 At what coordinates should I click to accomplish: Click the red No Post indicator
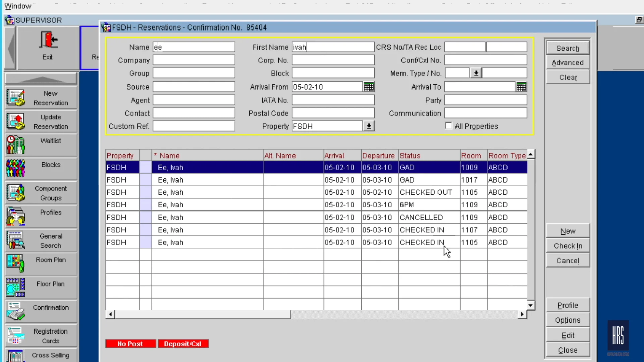[130, 344]
